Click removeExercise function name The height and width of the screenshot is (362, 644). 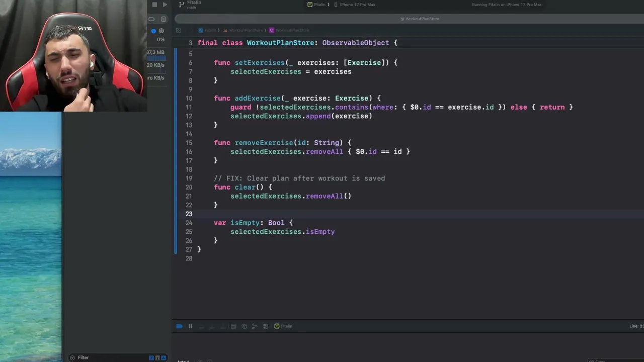[x=264, y=143]
